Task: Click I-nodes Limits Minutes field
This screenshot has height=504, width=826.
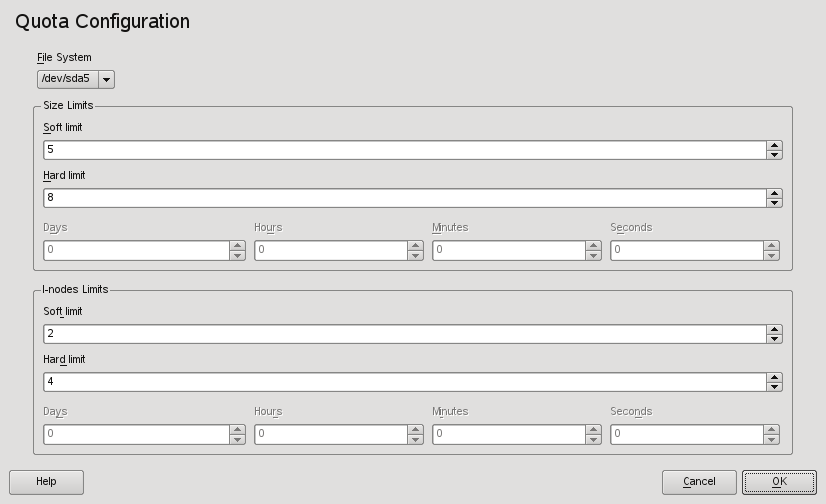Action: point(508,434)
